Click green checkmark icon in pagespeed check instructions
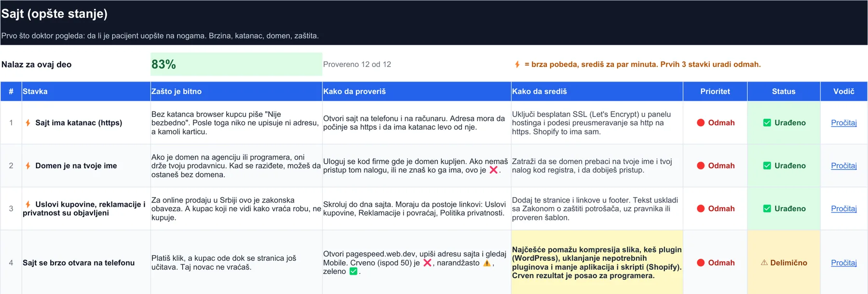 coord(353,271)
